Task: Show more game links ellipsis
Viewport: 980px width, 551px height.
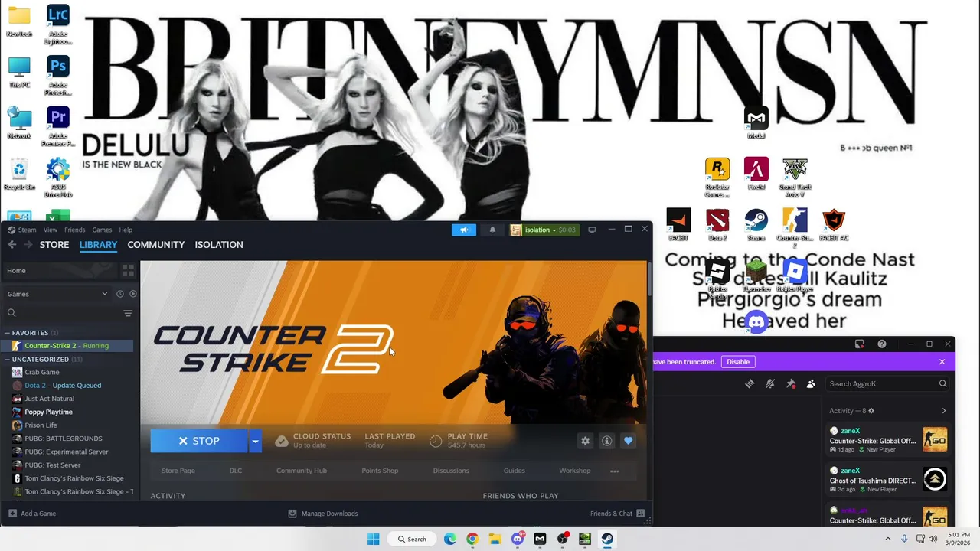Action: 614,471
